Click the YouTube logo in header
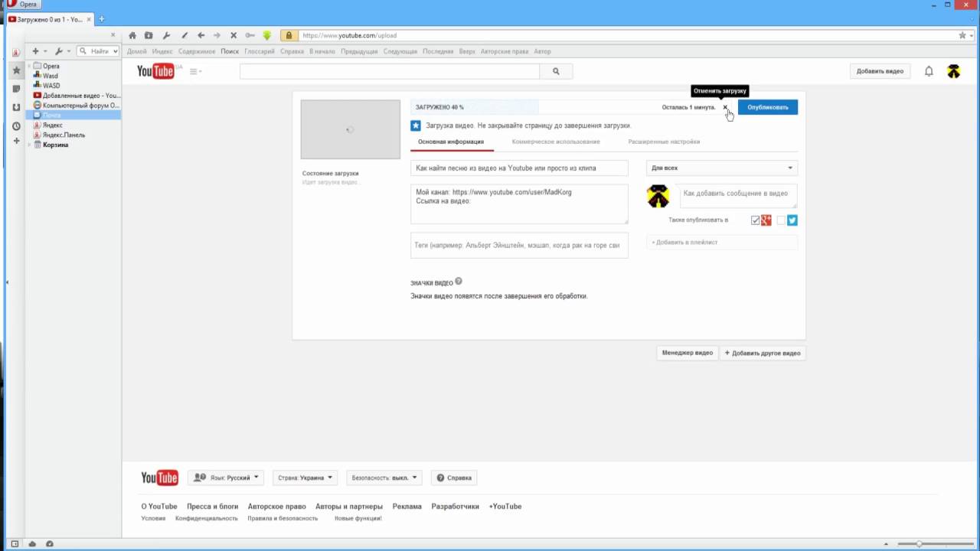Image resolution: width=980 pixels, height=551 pixels. point(155,71)
